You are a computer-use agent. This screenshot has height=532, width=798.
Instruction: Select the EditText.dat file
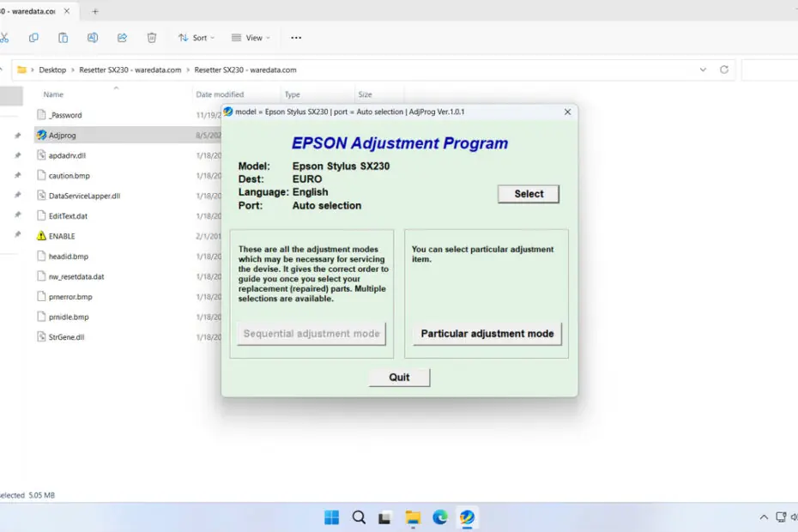[x=68, y=216]
